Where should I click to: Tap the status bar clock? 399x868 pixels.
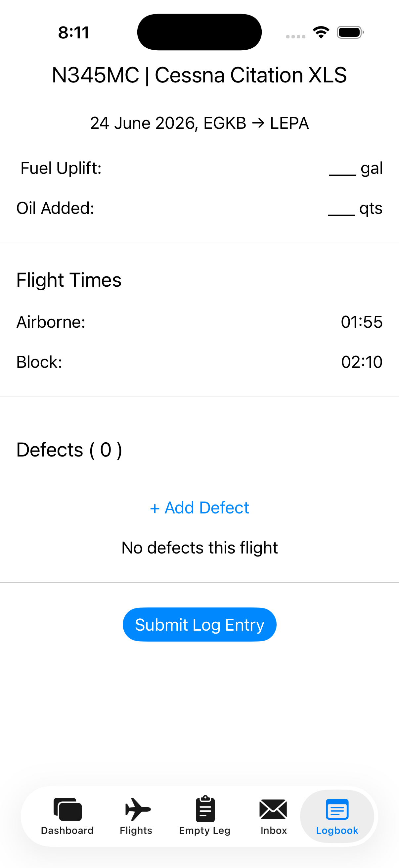coord(74,33)
